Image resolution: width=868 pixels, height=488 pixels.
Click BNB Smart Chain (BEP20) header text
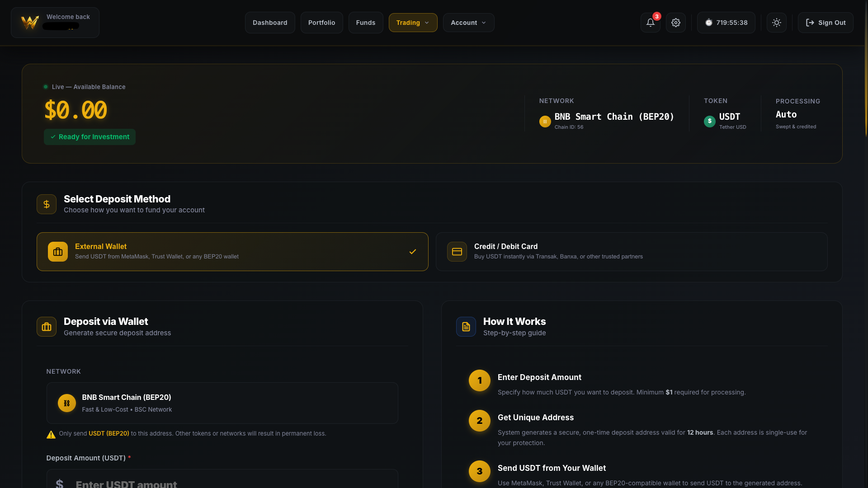[x=614, y=117]
